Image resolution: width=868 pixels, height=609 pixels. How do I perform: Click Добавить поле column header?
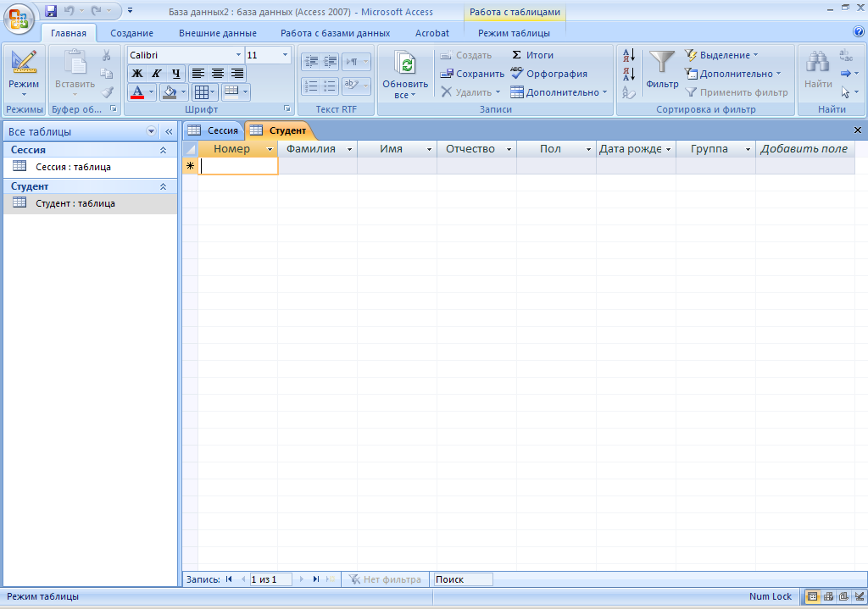tap(804, 149)
